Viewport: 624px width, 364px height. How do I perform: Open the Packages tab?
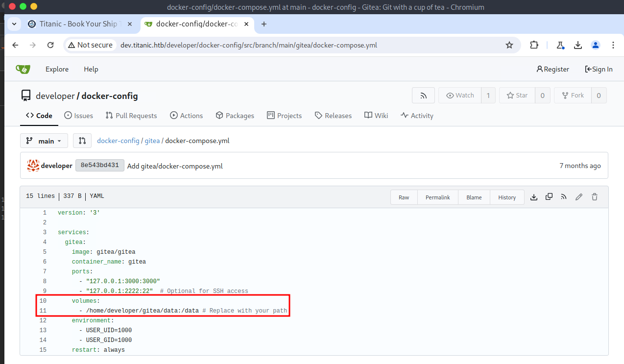235,116
